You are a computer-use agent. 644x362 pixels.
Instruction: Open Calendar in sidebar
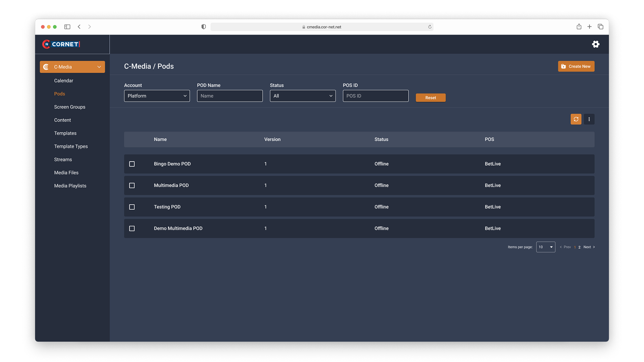click(x=63, y=81)
